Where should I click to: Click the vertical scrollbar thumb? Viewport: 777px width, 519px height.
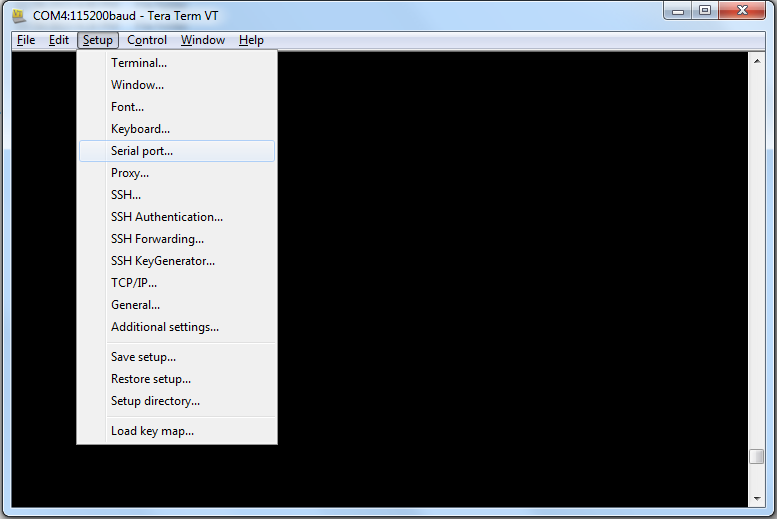click(x=757, y=457)
